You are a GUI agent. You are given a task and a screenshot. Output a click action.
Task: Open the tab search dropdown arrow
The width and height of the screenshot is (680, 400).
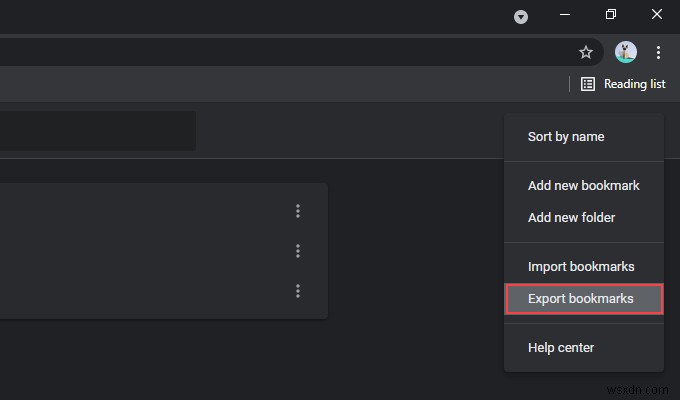coord(521,16)
